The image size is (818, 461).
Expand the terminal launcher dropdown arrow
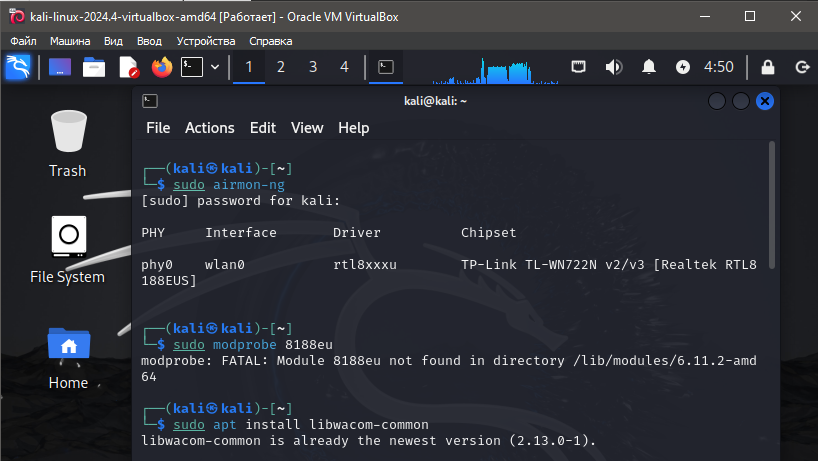tap(215, 67)
